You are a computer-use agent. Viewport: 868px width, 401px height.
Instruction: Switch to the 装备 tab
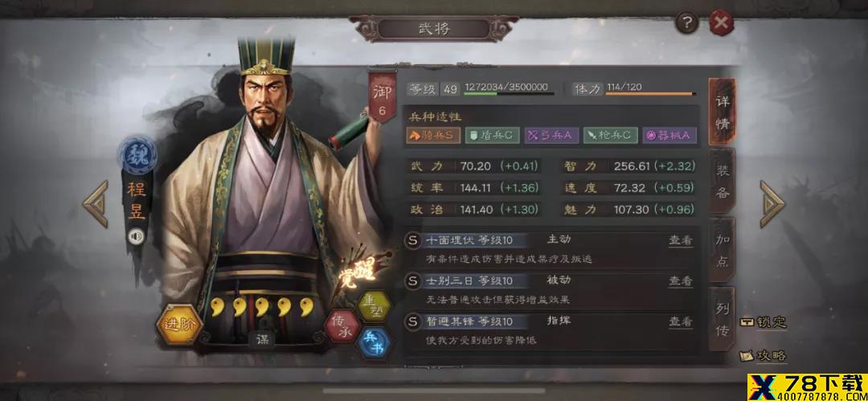click(722, 181)
